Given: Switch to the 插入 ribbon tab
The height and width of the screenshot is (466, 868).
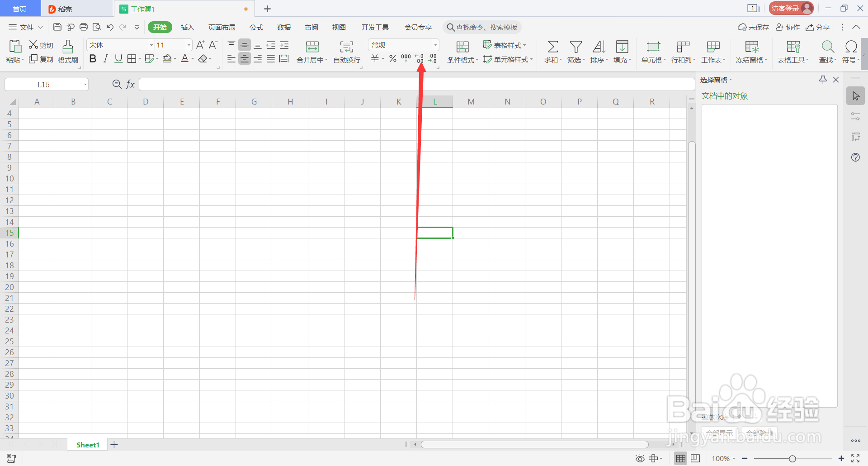Looking at the screenshot, I should coord(187,27).
